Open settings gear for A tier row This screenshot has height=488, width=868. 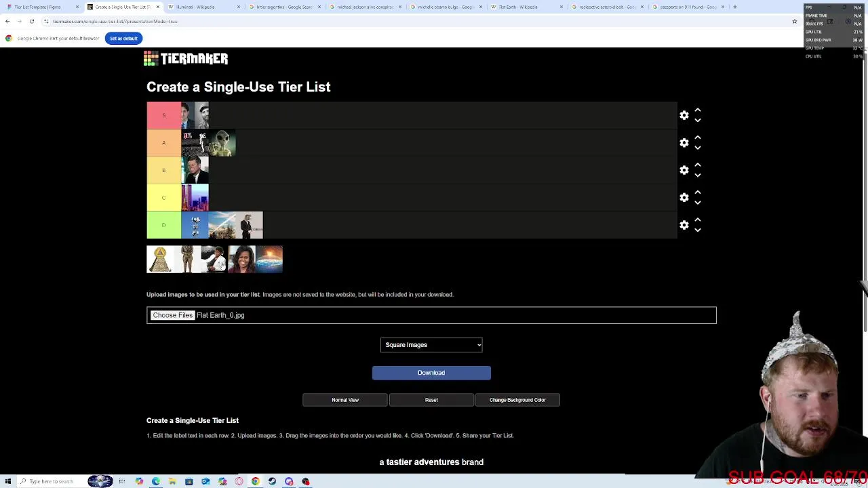tap(684, 143)
